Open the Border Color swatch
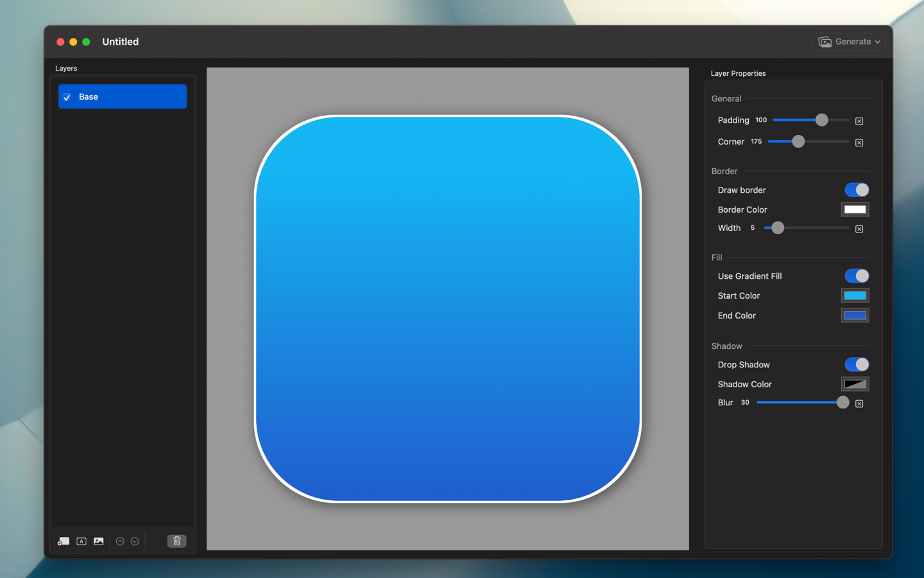The image size is (924, 578). [855, 209]
